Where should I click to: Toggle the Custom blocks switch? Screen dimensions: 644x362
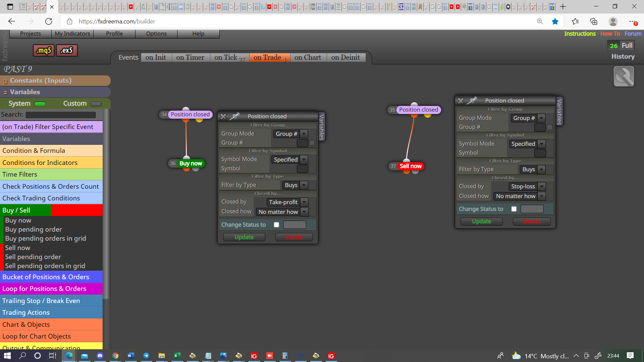[x=96, y=104]
